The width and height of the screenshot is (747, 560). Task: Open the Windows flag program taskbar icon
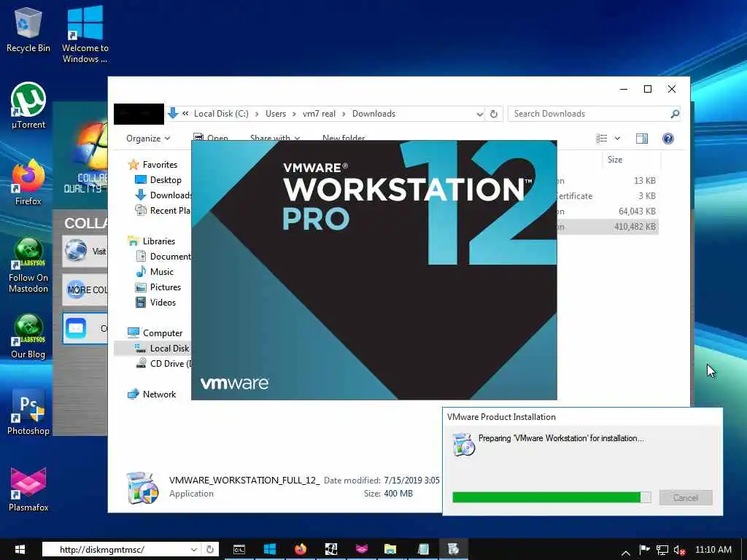330,550
